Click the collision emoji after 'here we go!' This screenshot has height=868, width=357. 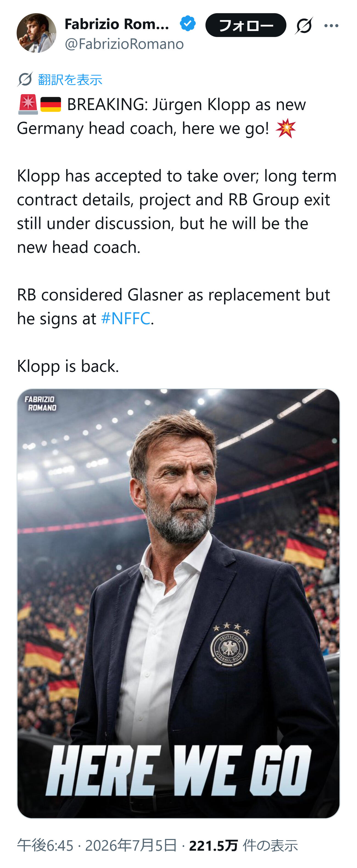[x=286, y=128]
